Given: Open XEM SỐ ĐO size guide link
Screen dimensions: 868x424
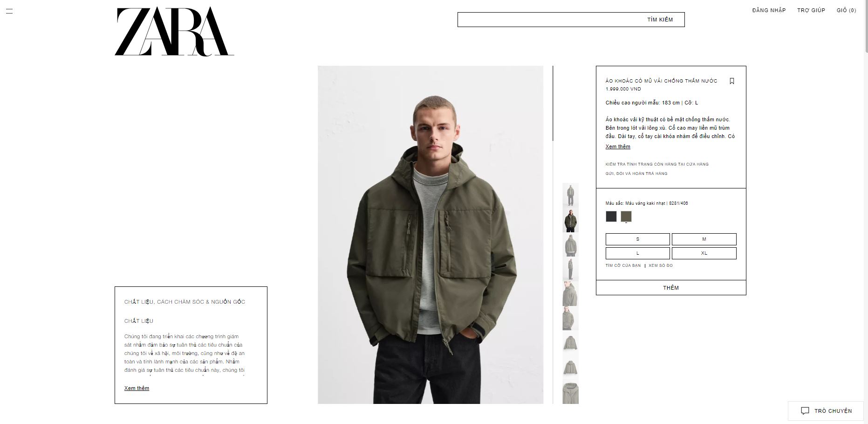Looking at the screenshot, I should point(661,265).
